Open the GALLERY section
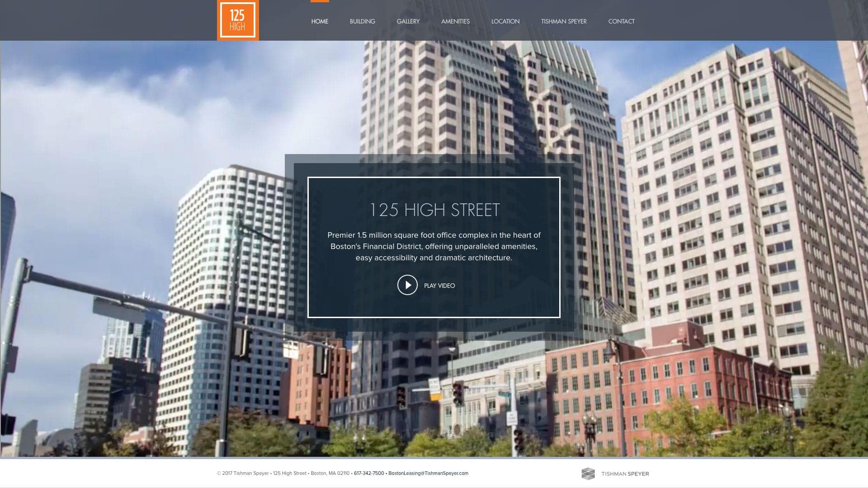 click(408, 21)
